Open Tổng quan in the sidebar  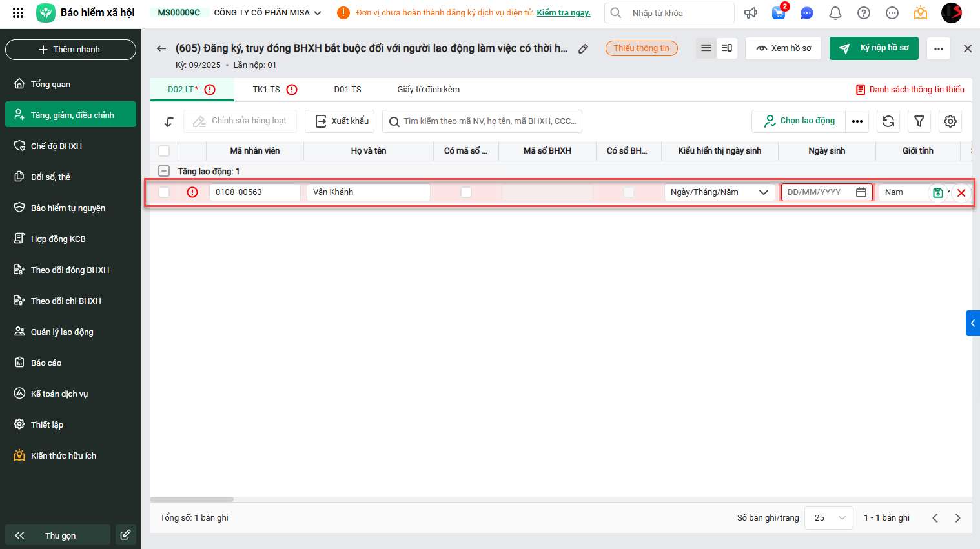70,84
